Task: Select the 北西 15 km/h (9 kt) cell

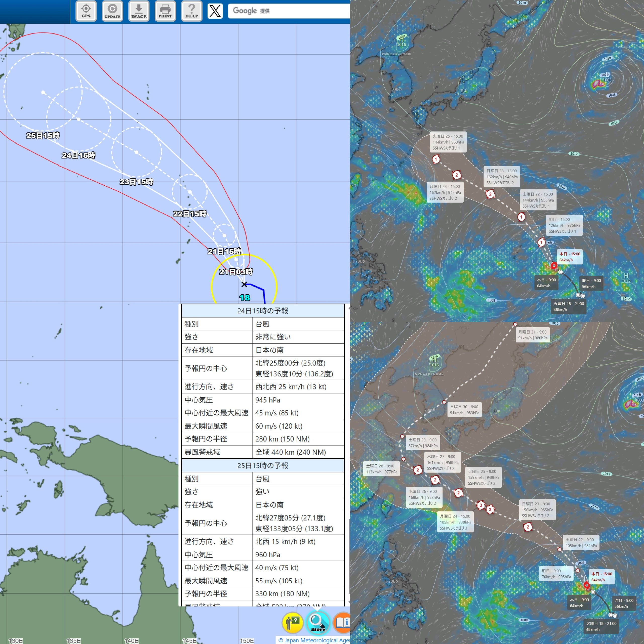Action: [298, 542]
